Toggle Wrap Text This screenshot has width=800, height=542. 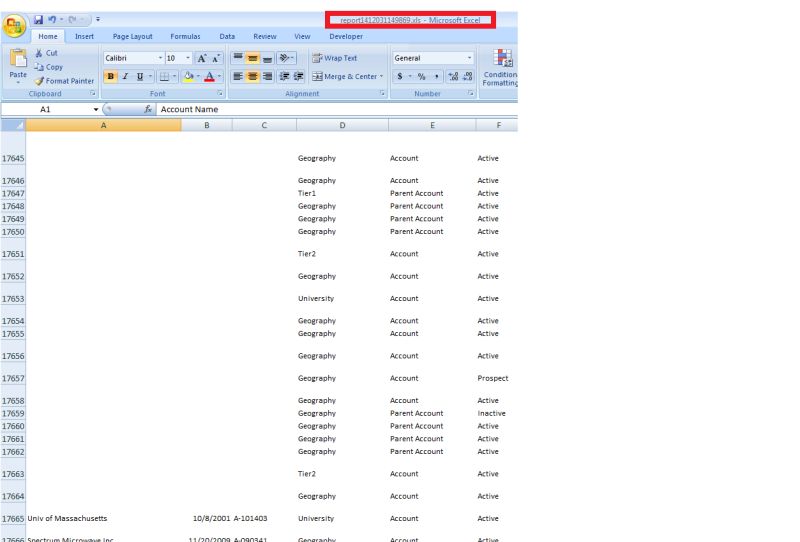tap(335, 58)
